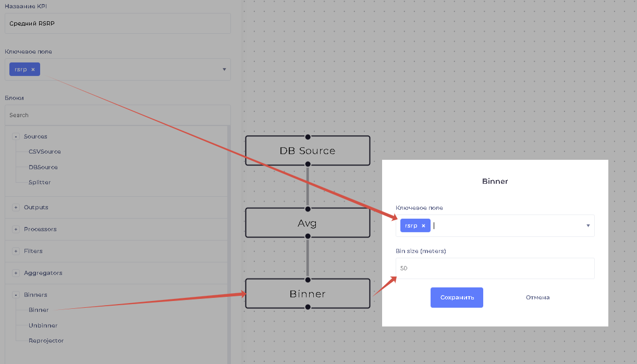Open key field dropdown in Binner dialog
The width and height of the screenshot is (637, 364).
click(x=588, y=226)
